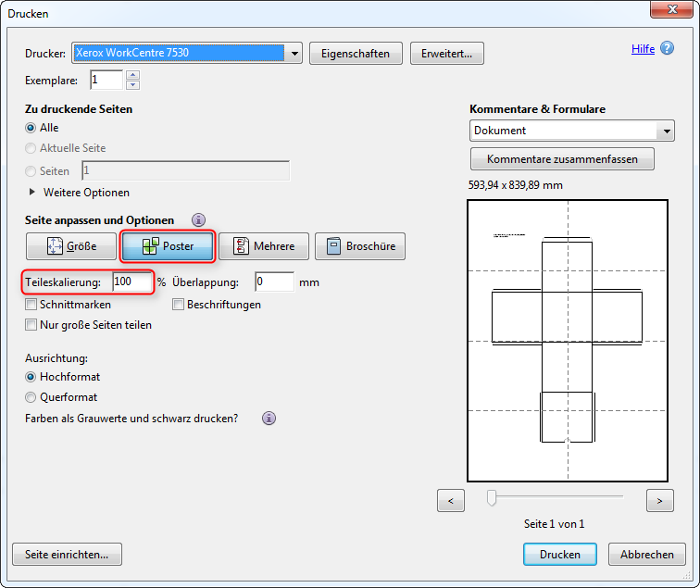Choose Querformat orientation
The width and height of the screenshot is (700, 588).
[31, 397]
